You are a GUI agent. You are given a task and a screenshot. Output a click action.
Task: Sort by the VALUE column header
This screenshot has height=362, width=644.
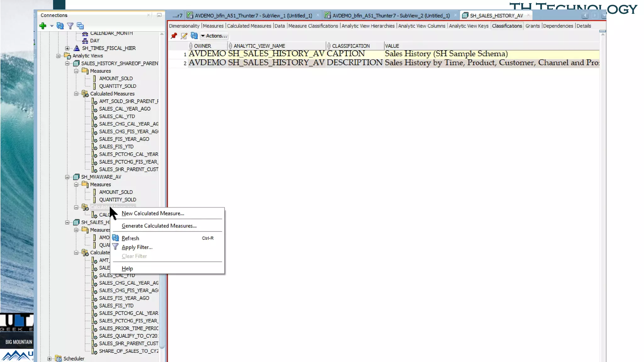492,46
